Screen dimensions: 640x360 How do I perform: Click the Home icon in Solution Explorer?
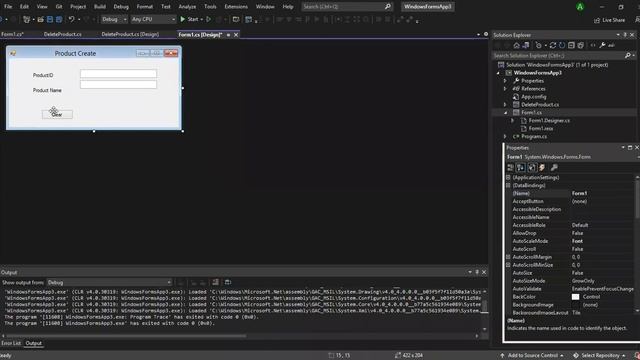point(516,45)
